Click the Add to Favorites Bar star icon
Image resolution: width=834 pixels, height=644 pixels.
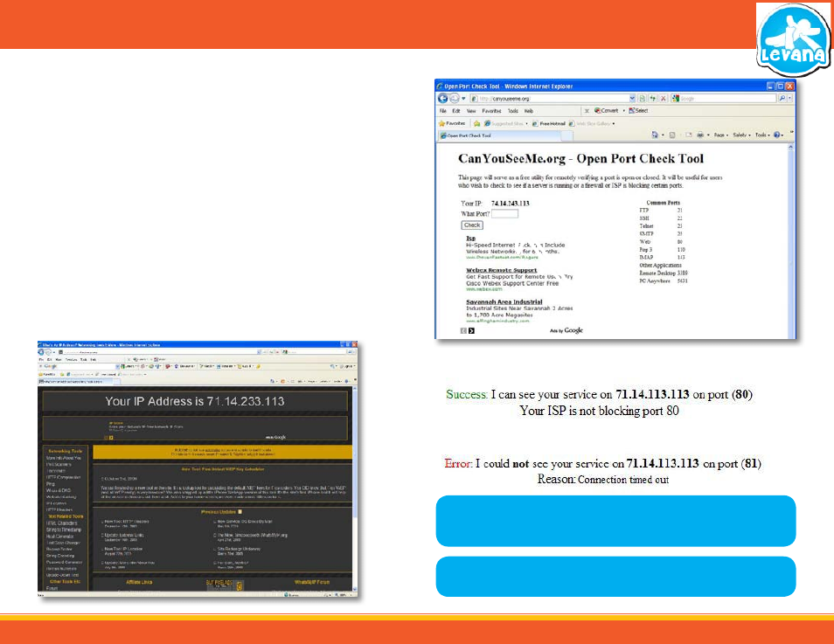(476, 123)
